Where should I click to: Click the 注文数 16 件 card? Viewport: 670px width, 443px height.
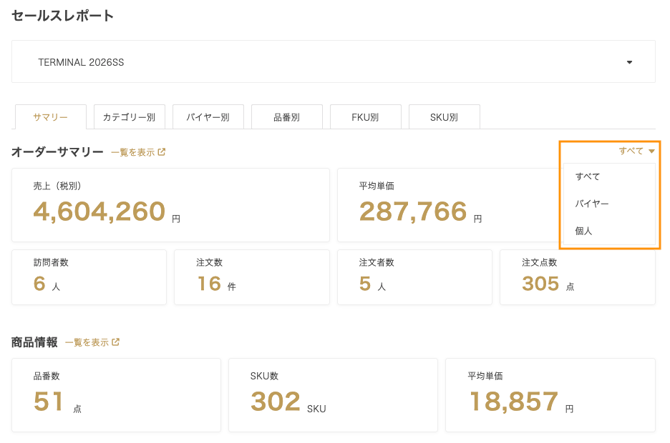point(251,277)
